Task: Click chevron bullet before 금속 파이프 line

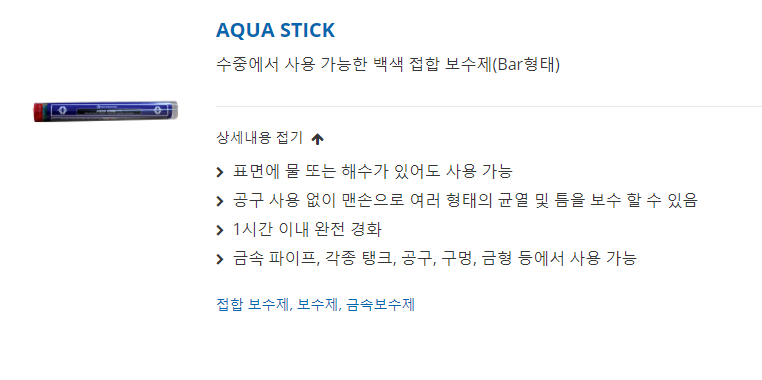Action: coord(220,259)
